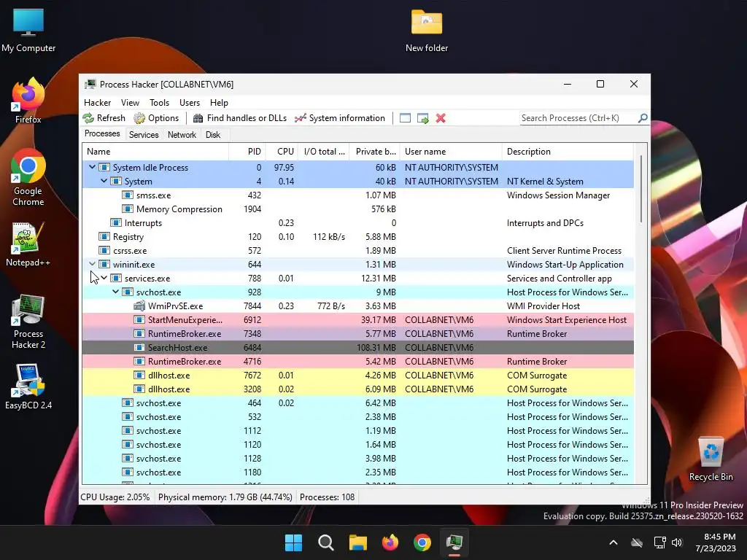747x560 pixels.
Task: Click the Refresh toolbar icon
Action: [88, 118]
